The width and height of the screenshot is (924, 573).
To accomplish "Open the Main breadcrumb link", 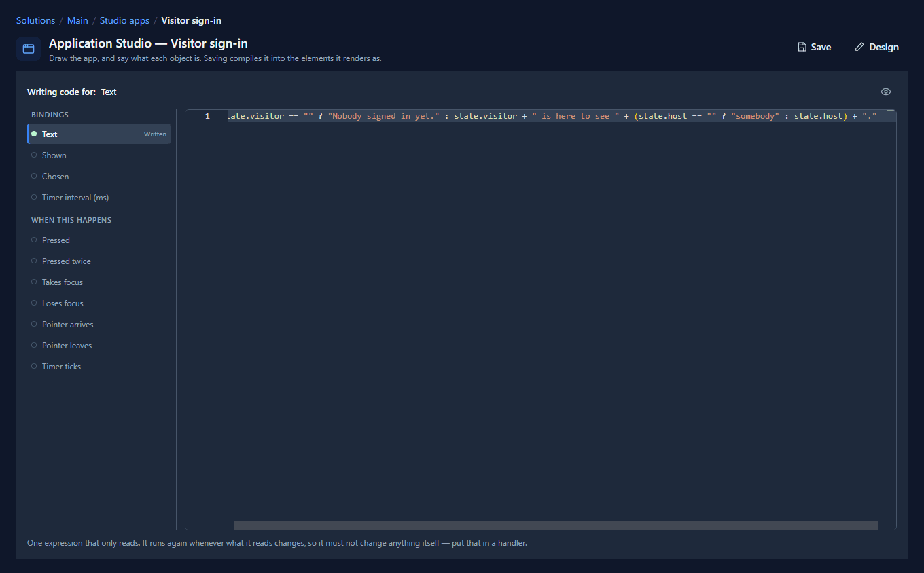I will (x=77, y=20).
